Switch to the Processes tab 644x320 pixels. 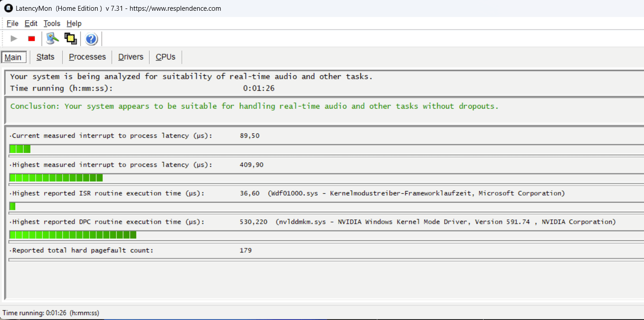(87, 57)
